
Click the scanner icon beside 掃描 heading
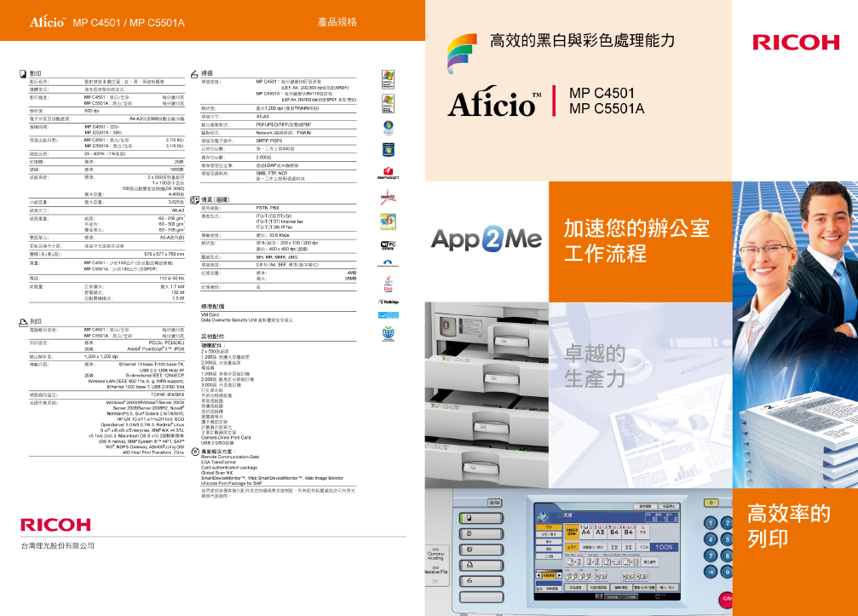coord(194,75)
